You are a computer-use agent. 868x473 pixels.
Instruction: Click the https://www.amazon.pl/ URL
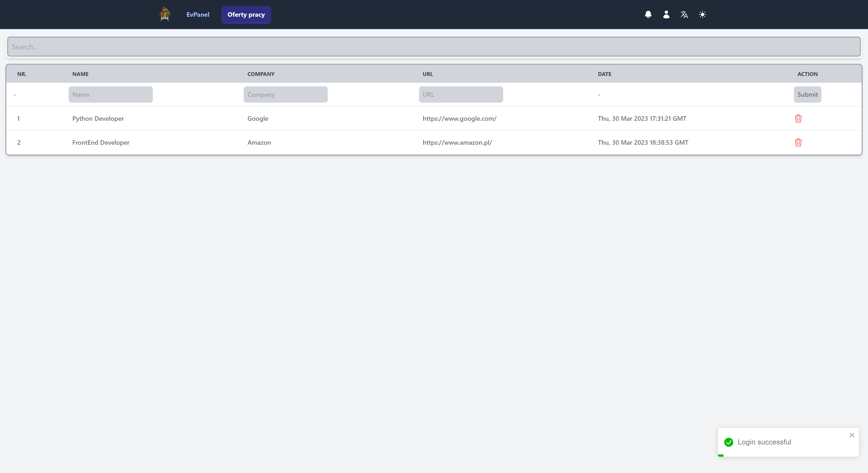coord(457,142)
